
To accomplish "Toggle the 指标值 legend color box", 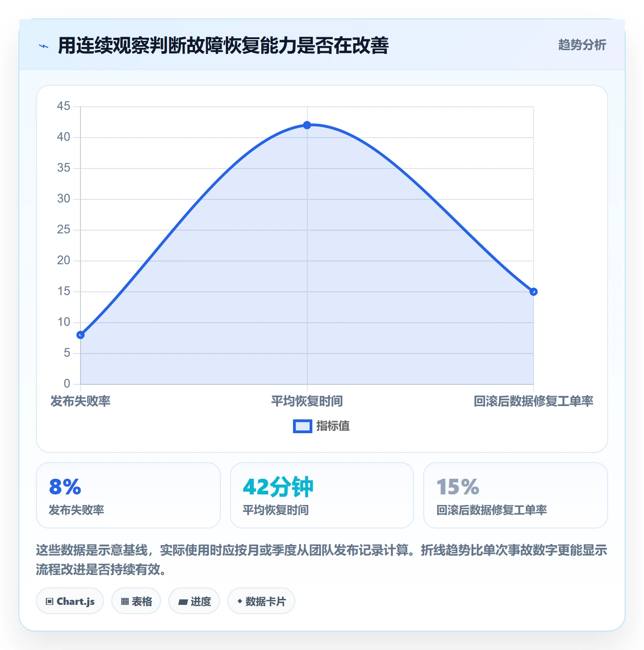I will (303, 426).
